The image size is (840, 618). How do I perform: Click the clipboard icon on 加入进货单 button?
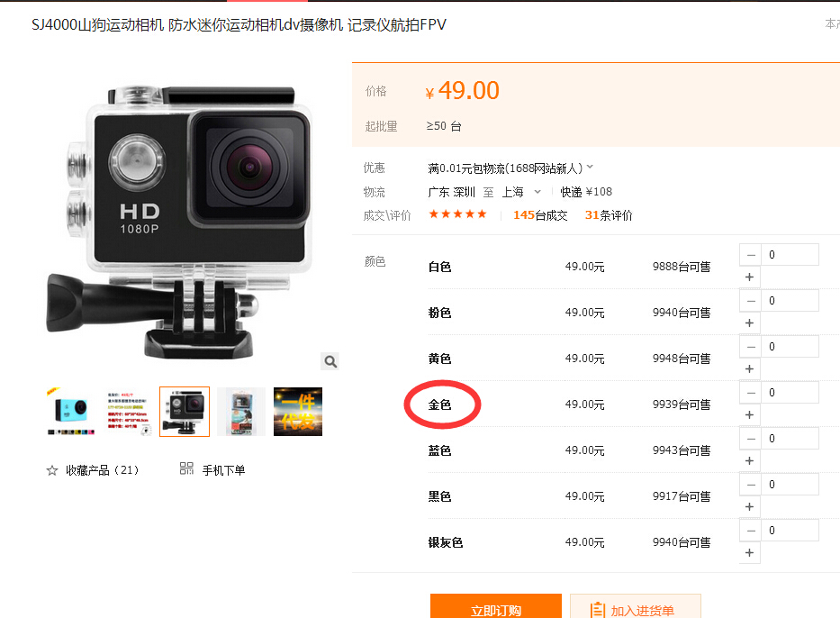(597, 610)
